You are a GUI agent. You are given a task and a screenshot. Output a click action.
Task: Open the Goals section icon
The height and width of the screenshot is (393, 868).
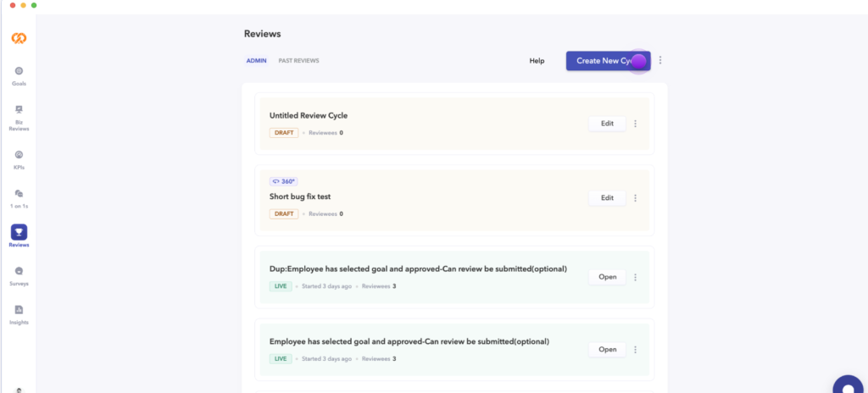[19, 71]
